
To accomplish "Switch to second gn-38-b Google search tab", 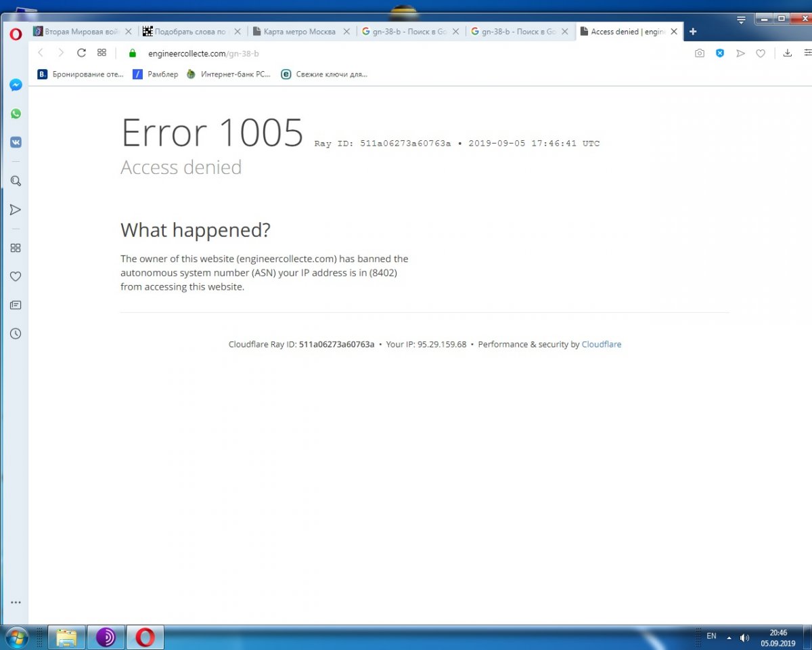I will coord(519,32).
